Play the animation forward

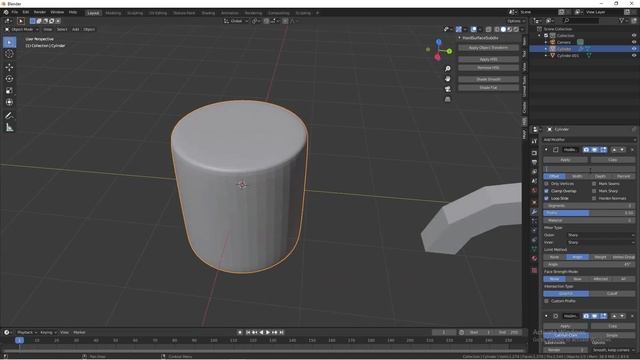(x=268, y=332)
